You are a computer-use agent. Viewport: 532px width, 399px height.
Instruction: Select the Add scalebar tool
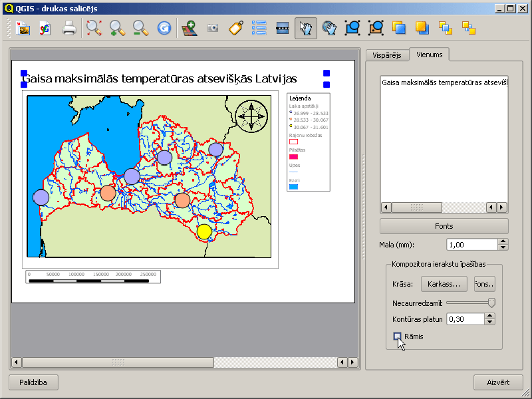(x=282, y=28)
